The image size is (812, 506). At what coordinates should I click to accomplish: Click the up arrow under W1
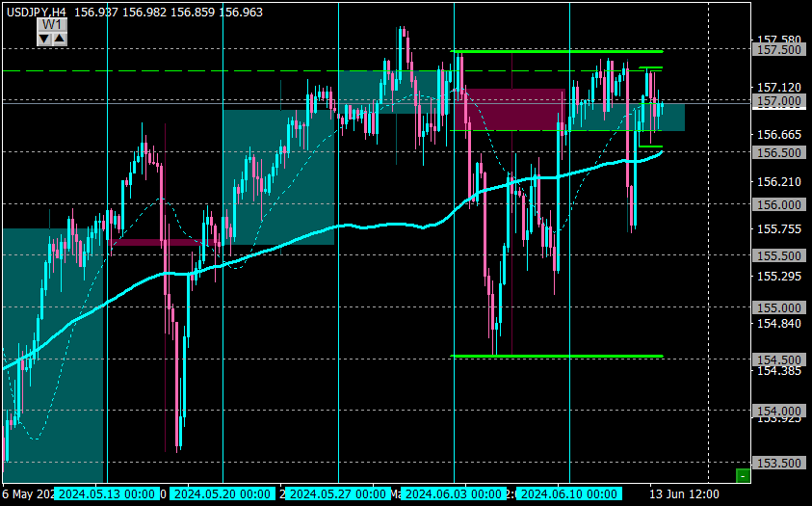60,39
